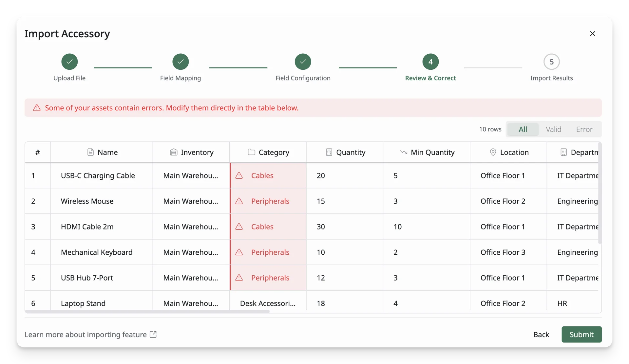Select the Laptop Stand name cell
This screenshot has width=629, height=364.
102,301
